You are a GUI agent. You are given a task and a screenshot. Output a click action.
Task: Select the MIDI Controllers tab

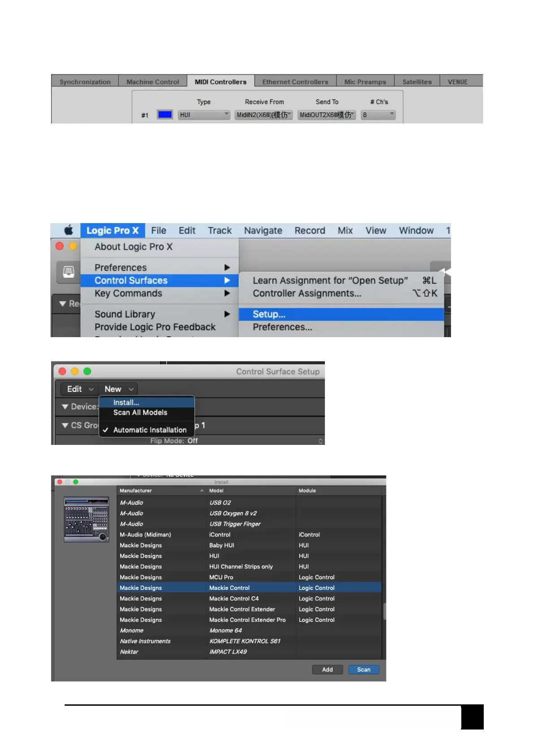coord(220,82)
